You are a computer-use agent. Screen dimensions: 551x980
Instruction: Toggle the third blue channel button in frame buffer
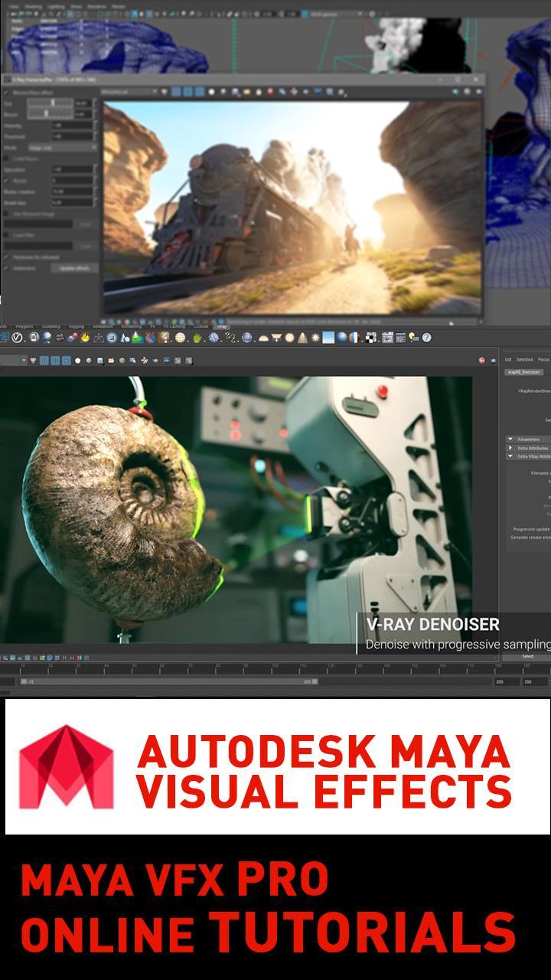pyautogui.click(x=200, y=91)
